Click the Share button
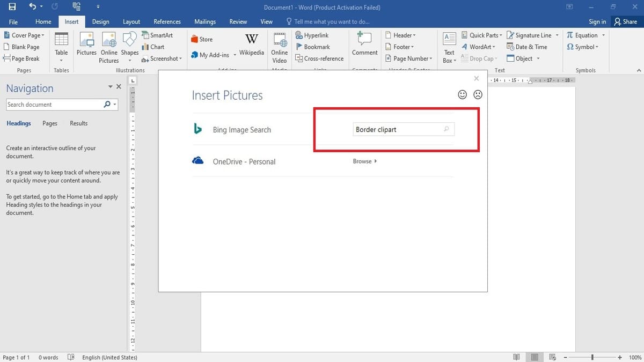Image resolution: width=644 pixels, height=362 pixels. tap(626, 22)
